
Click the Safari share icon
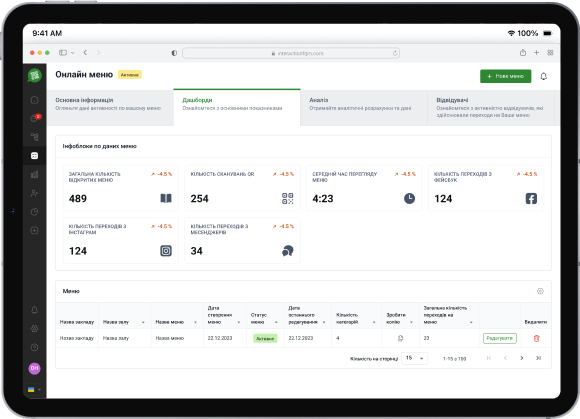coord(523,53)
